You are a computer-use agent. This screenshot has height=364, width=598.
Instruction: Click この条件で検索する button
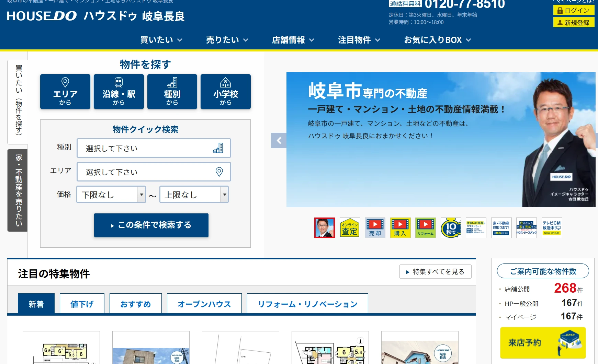(x=151, y=225)
